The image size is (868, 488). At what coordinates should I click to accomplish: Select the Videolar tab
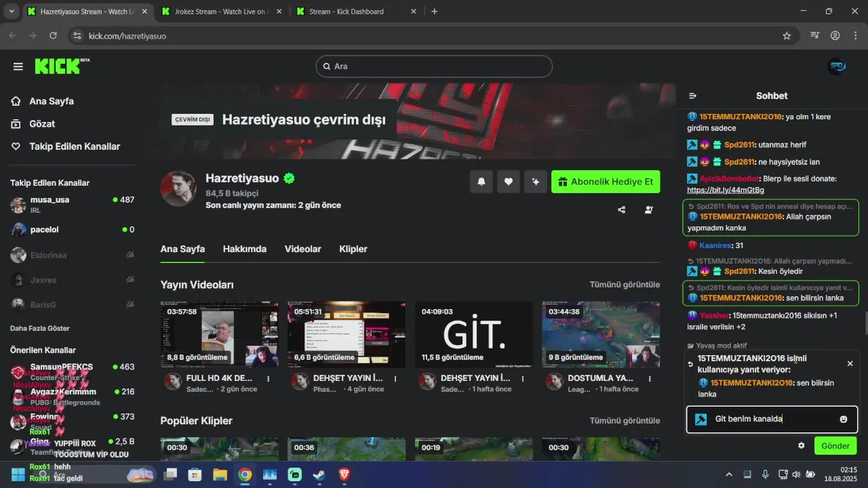pyautogui.click(x=303, y=249)
